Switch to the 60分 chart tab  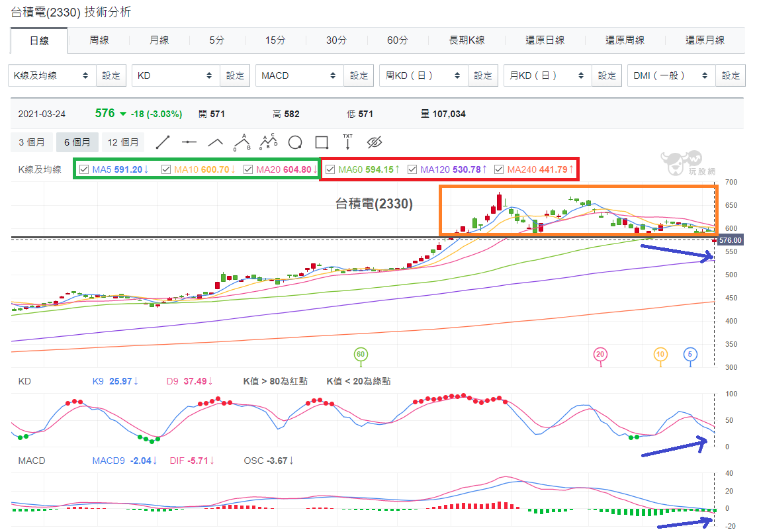(x=397, y=40)
